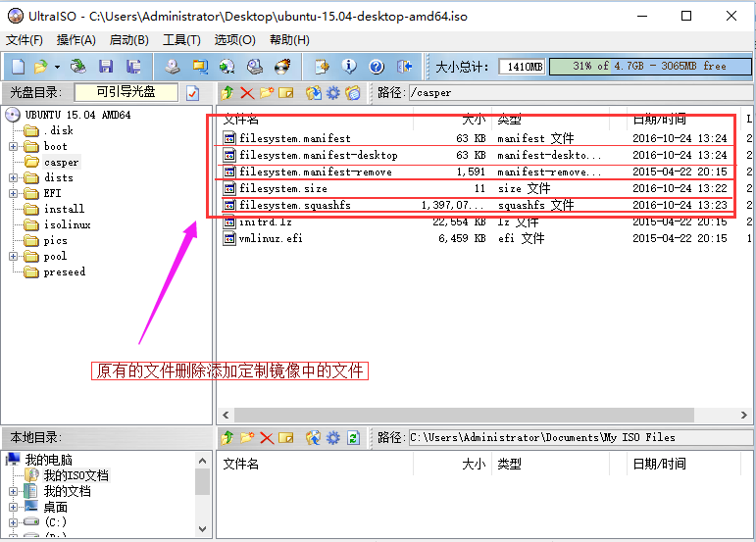Click the view list icon in disc pane toolbar

(353, 92)
